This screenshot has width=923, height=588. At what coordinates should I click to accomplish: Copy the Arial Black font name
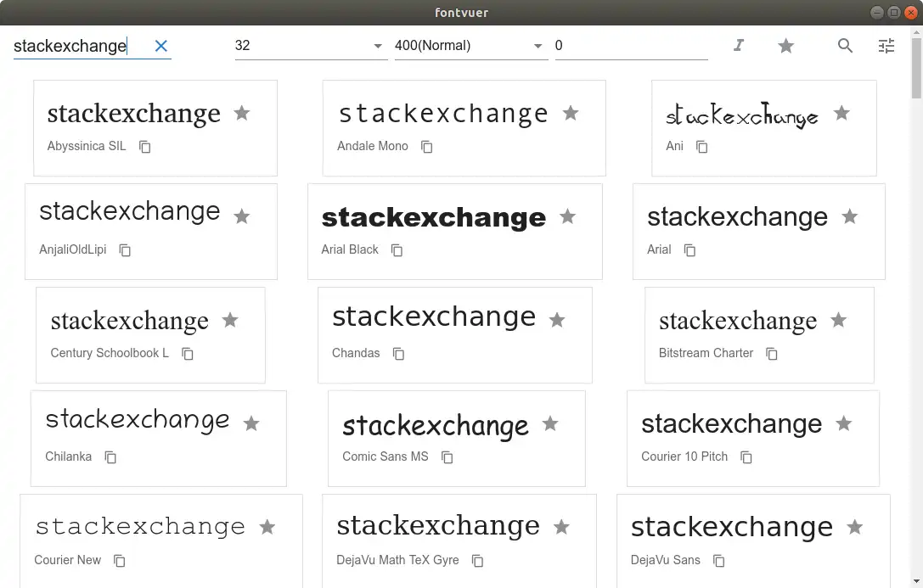tap(397, 250)
